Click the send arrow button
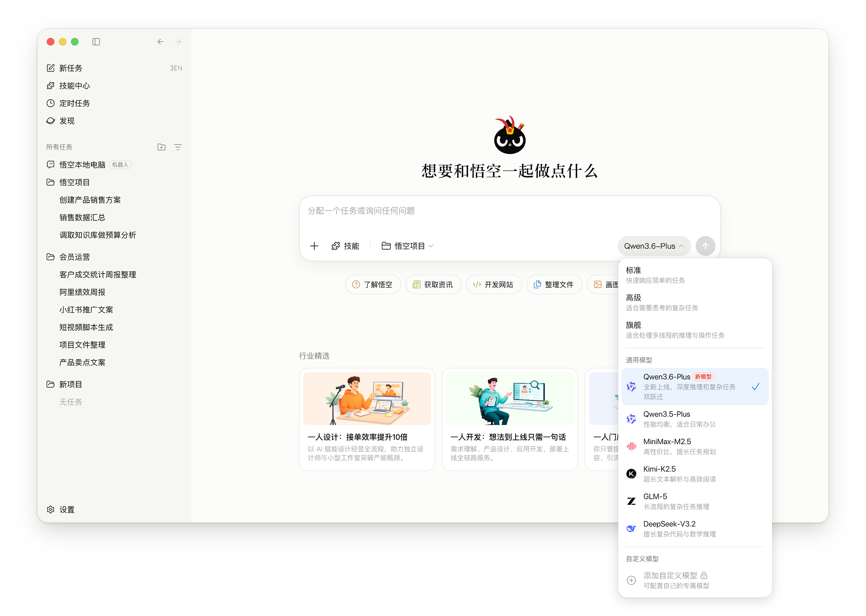The height and width of the screenshot is (616, 866). click(x=705, y=246)
